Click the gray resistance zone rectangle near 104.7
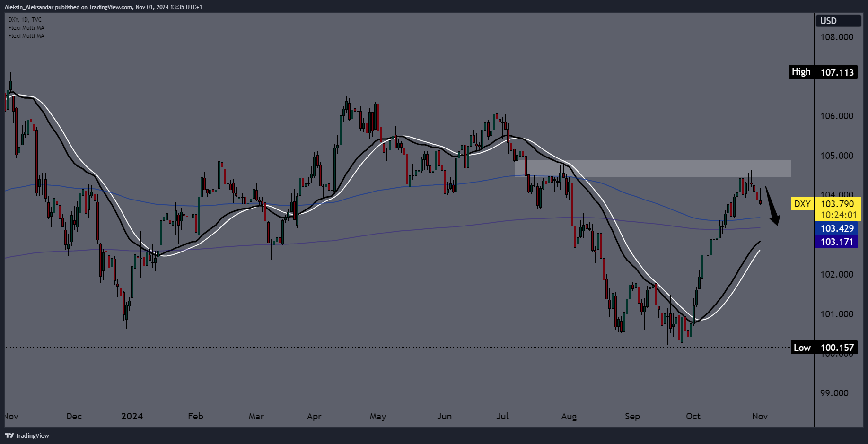Viewport: 868px width, 444px height. click(x=653, y=168)
